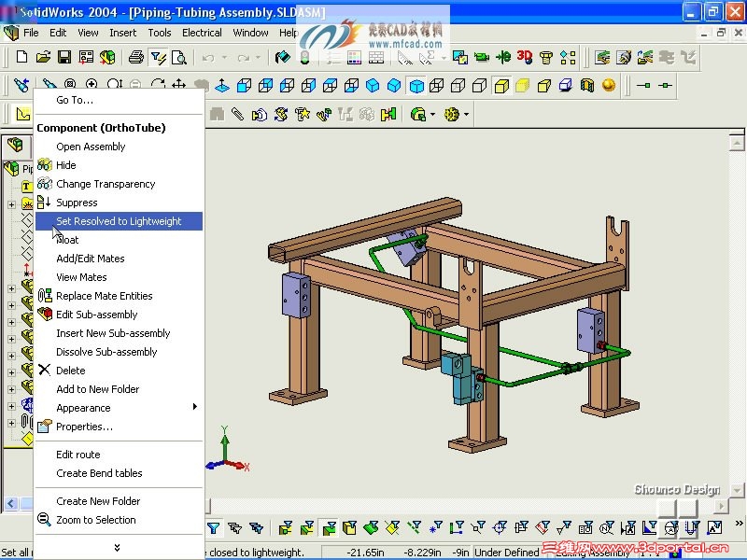Click the Open file folder icon
Image resolution: width=747 pixels, height=560 pixels.
point(43,58)
